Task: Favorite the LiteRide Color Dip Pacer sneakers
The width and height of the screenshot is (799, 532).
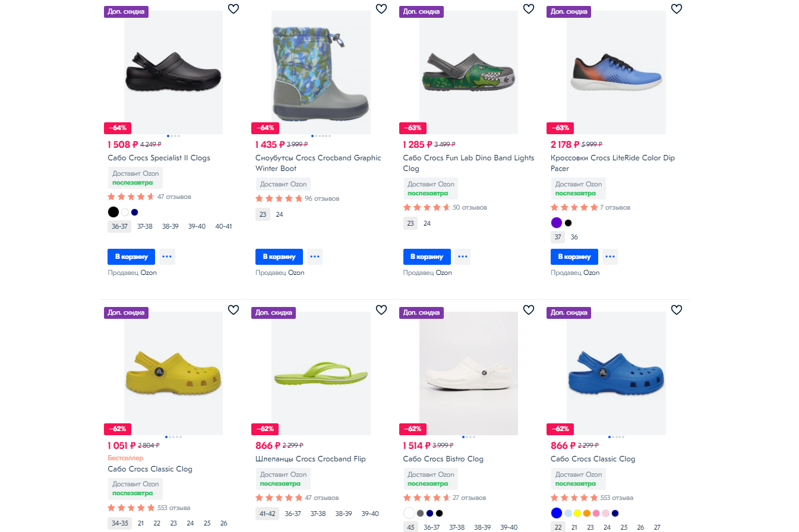Action: (x=677, y=9)
